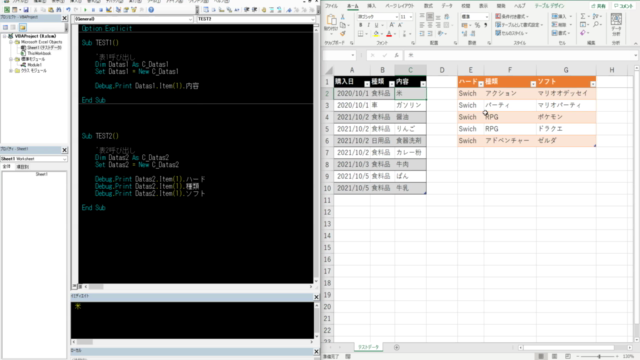
Task: Open the (General) object dropdown in code window
Action: coord(190,19)
